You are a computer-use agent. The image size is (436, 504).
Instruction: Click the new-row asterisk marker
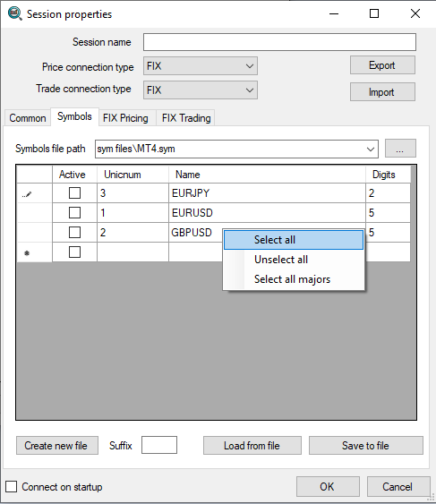point(27,253)
